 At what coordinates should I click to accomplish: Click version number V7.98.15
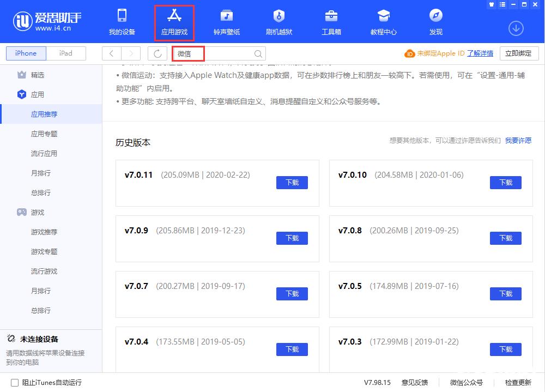(377, 383)
